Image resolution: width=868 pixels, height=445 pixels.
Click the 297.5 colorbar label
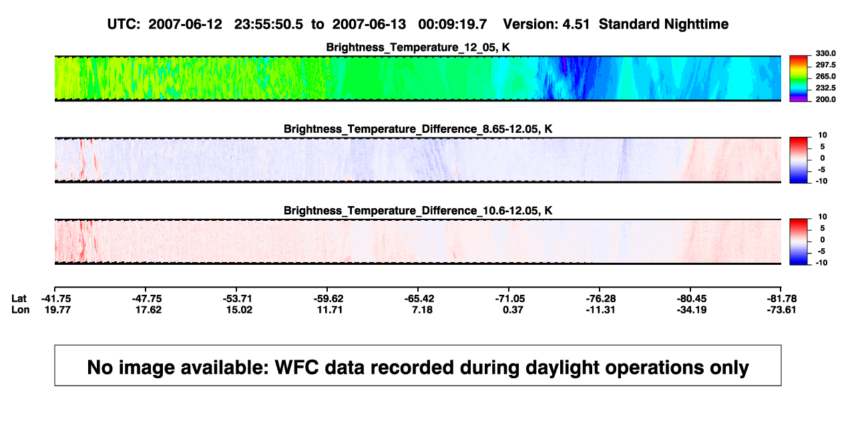click(x=826, y=65)
